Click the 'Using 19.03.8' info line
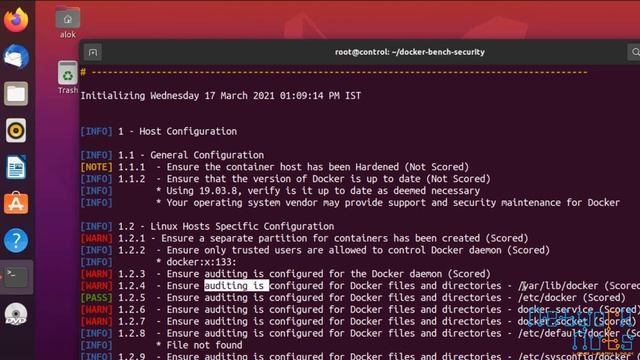Viewport: 640px width, 360px height. pos(280,191)
